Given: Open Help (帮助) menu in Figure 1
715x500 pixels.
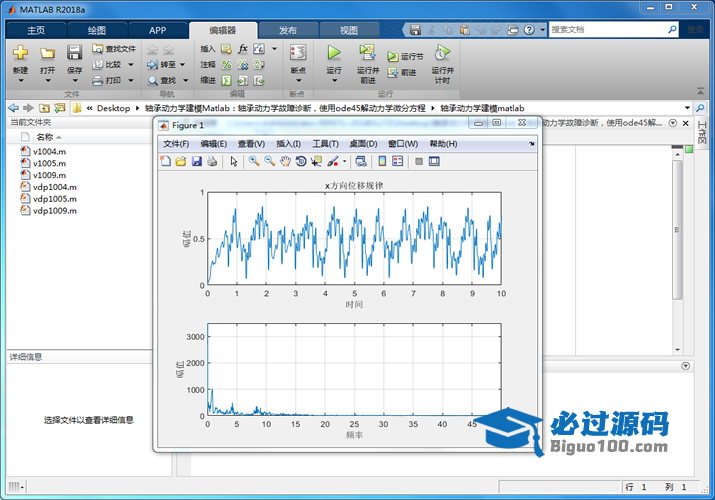Looking at the screenshot, I should click(443, 144).
